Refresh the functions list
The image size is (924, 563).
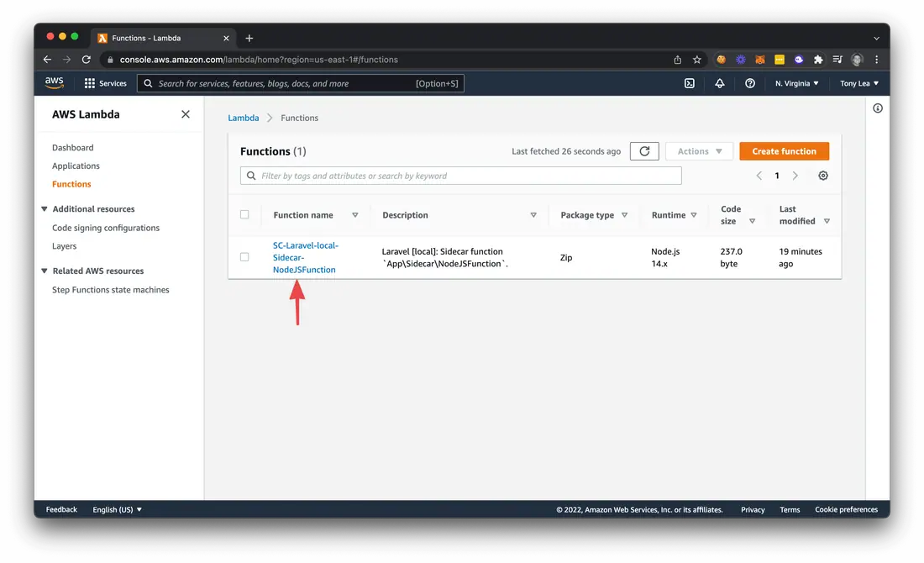click(644, 151)
